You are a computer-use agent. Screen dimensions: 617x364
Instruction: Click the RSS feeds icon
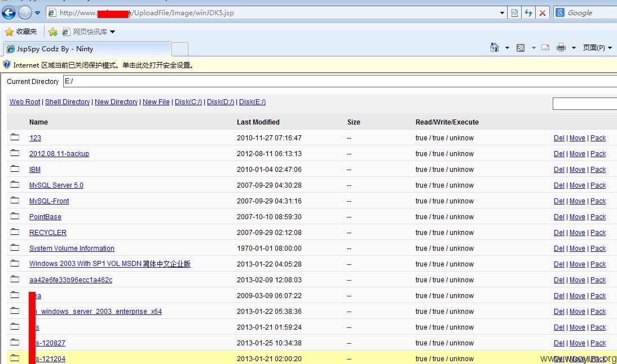point(520,48)
